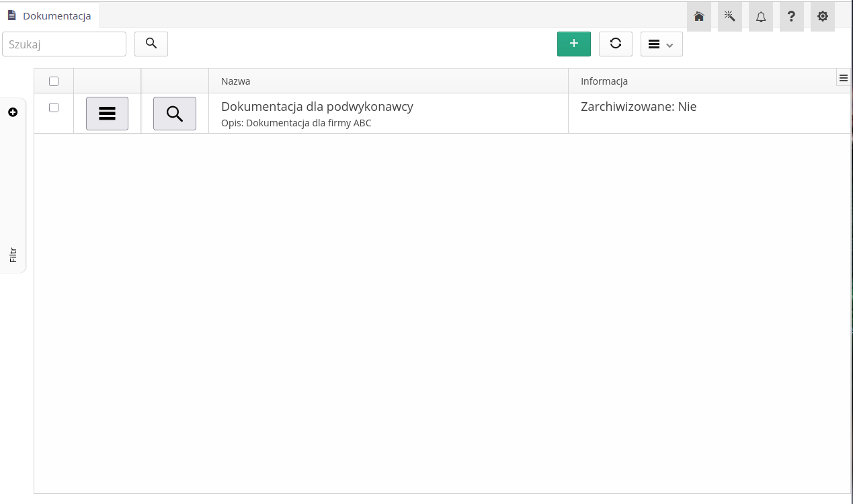Click the Informacja column header

[604, 81]
